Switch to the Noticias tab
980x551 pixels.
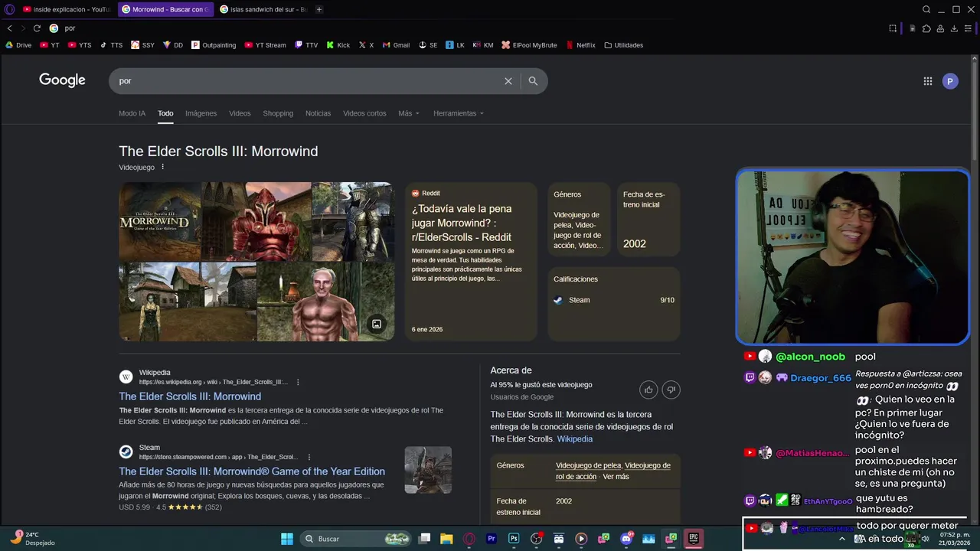(318, 113)
